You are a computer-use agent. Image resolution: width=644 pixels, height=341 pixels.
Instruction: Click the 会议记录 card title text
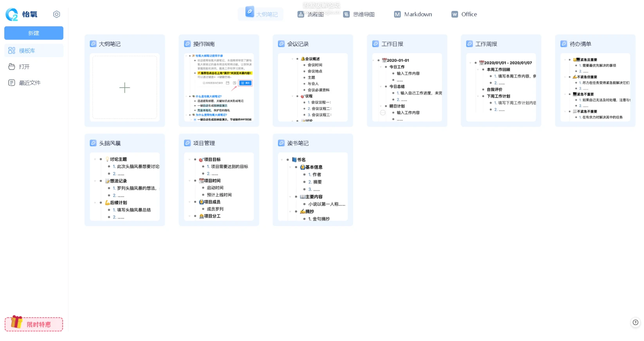(298, 44)
